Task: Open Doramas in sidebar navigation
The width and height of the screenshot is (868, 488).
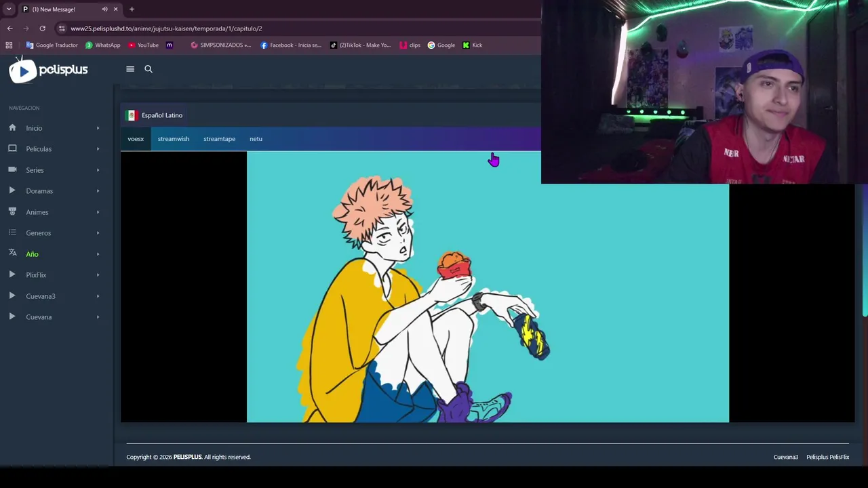Action: (39, 191)
